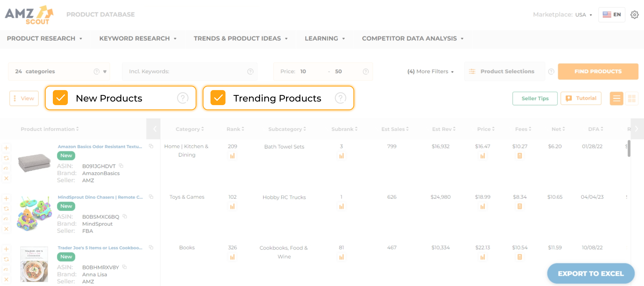This screenshot has width=644, height=286.
Task: Open the Tutorial button
Action: coord(581,98)
